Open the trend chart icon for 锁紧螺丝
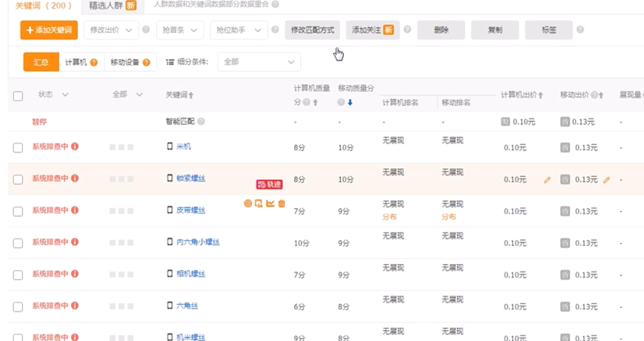The width and height of the screenshot is (644, 341). click(x=270, y=204)
